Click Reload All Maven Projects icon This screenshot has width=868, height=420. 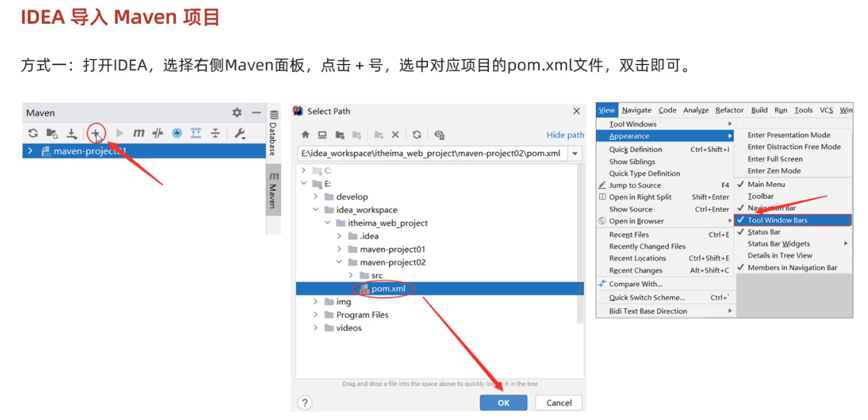point(33,133)
